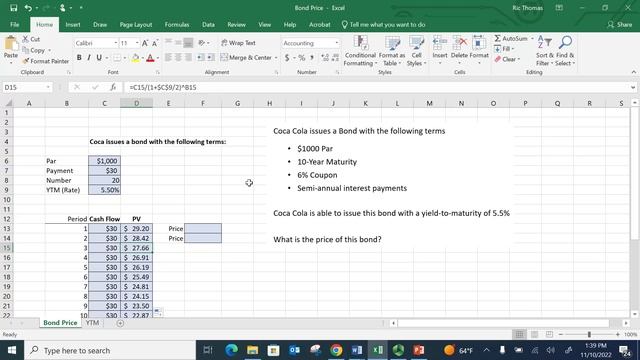The image size is (640, 360).
Task: Click the Wrap Text button
Action: pos(238,43)
